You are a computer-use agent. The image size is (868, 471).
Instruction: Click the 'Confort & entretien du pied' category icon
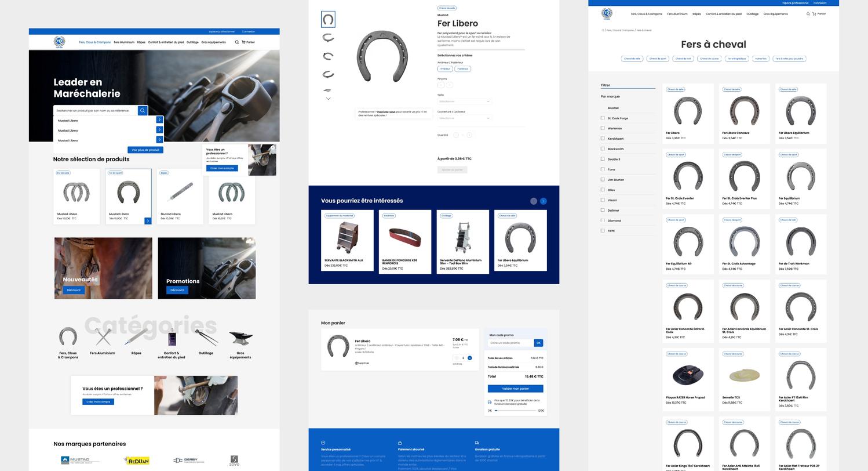tap(172, 337)
